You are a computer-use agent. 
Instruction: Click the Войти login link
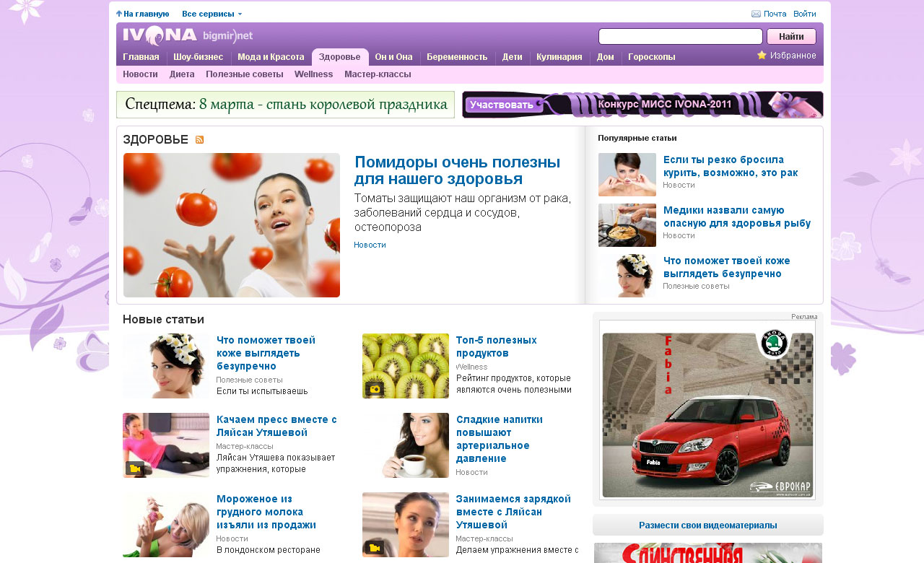click(804, 14)
